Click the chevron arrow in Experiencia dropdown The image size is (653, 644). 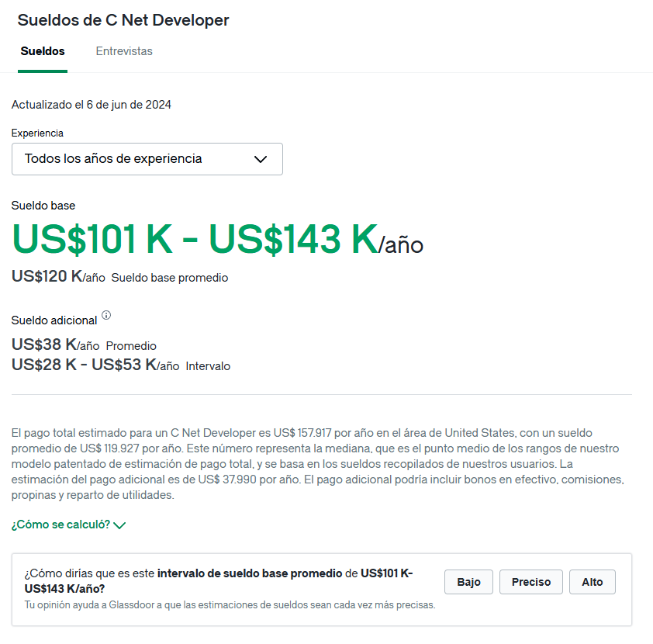[261, 159]
